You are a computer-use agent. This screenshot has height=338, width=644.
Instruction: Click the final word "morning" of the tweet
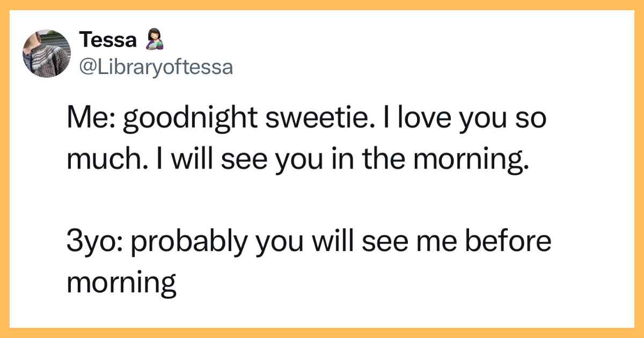click(121, 283)
